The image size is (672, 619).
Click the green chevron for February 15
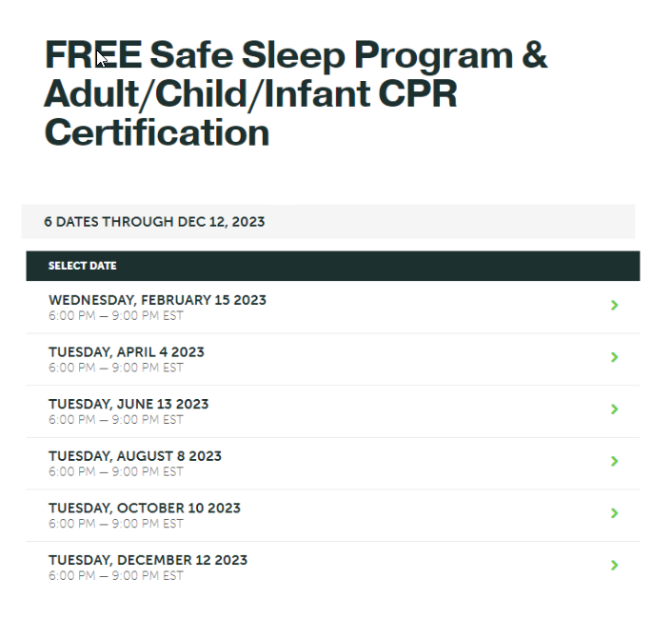(614, 305)
